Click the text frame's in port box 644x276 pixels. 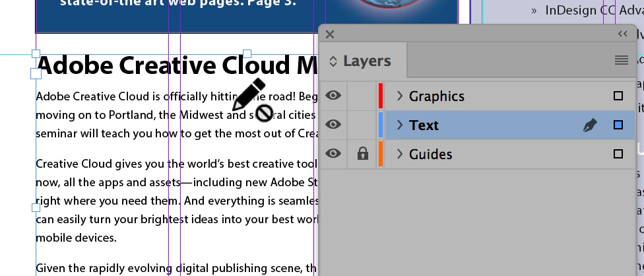36,73
